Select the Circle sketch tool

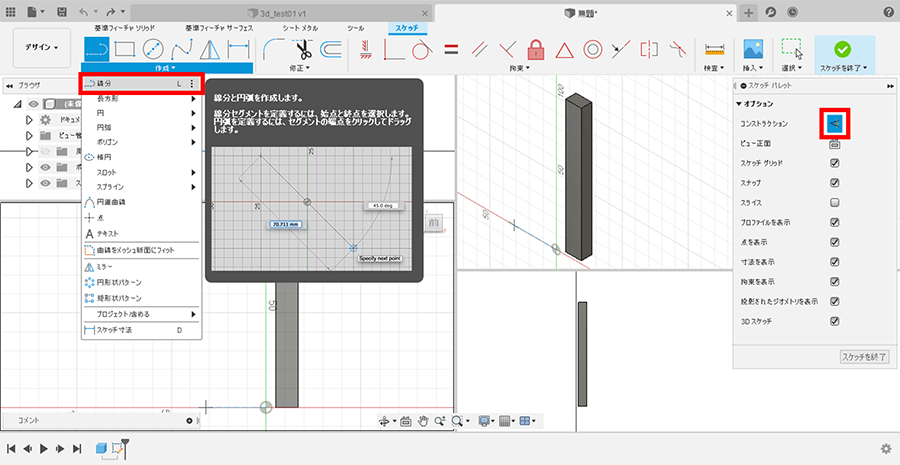point(153,49)
